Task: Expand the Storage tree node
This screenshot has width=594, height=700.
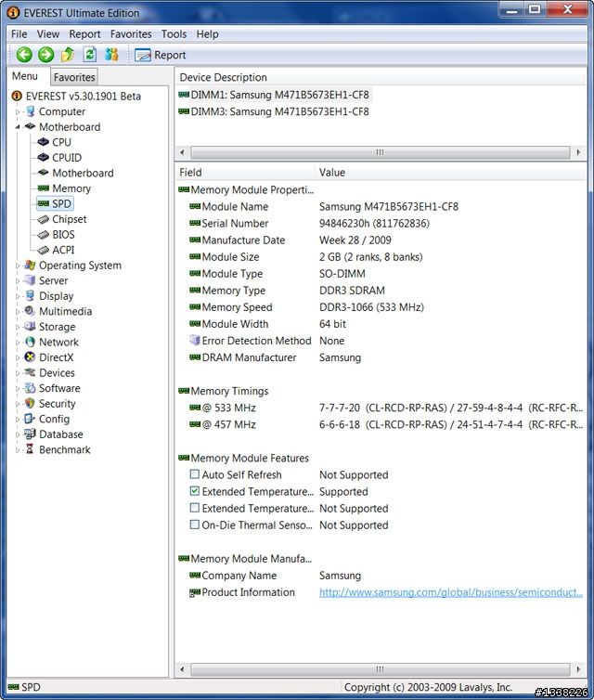Action: [x=18, y=327]
